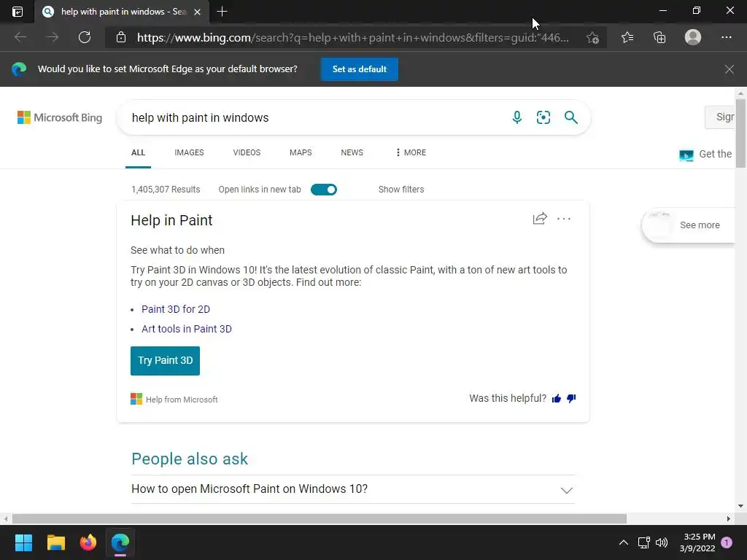Go to the Microsoft Bing homepage logo

coord(60,117)
